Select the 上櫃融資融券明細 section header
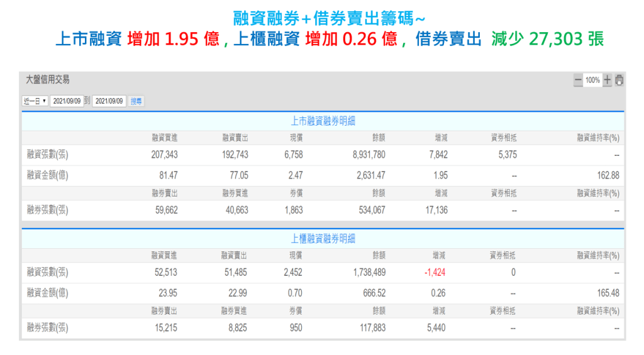Screen dimensions: 644x355 click(x=323, y=239)
